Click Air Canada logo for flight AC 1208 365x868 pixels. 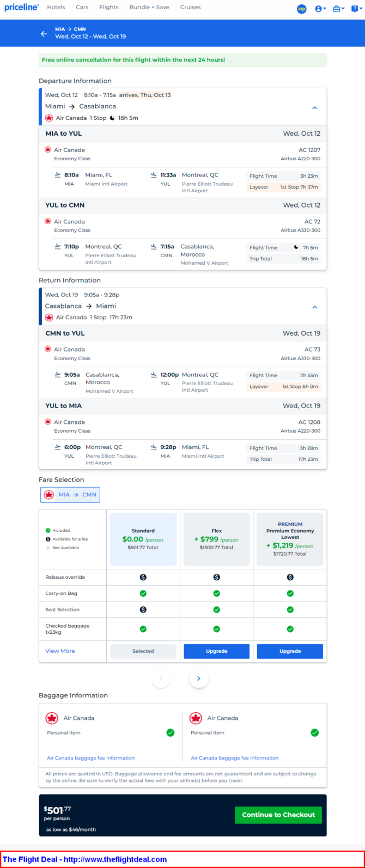(x=48, y=422)
